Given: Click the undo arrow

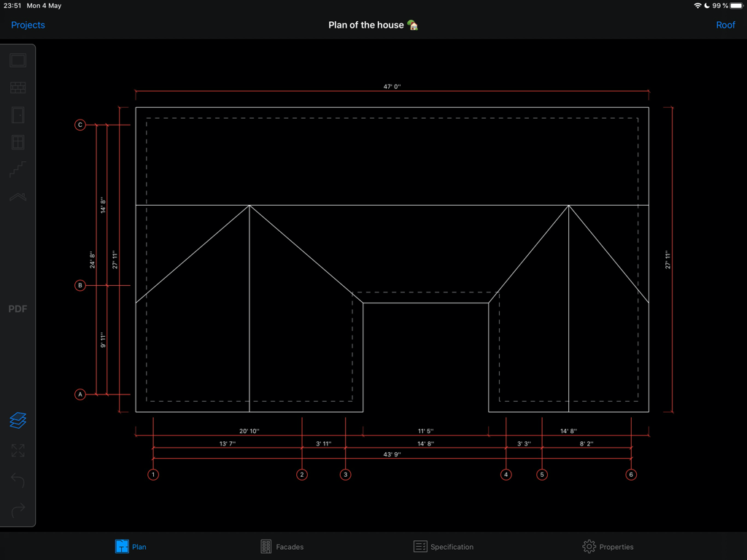Looking at the screenshot, I should (18, 481).
